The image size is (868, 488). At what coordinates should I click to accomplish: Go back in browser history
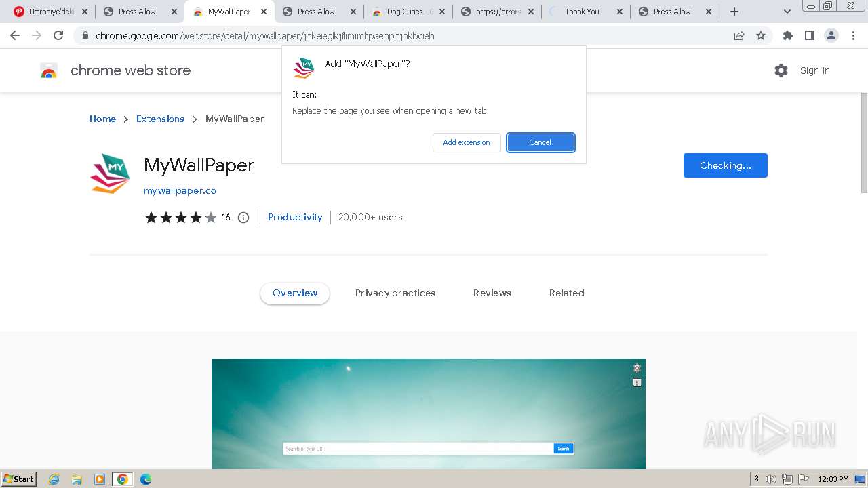[15, 35]
